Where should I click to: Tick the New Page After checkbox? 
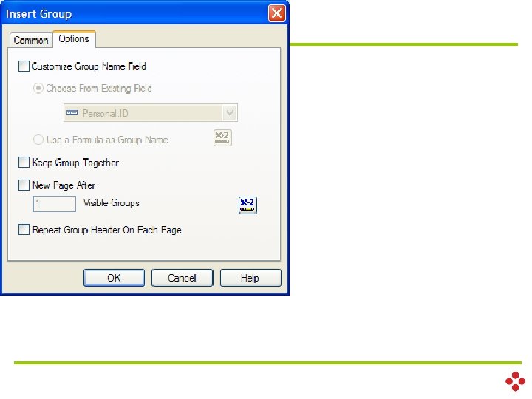(x=24, y=185)
